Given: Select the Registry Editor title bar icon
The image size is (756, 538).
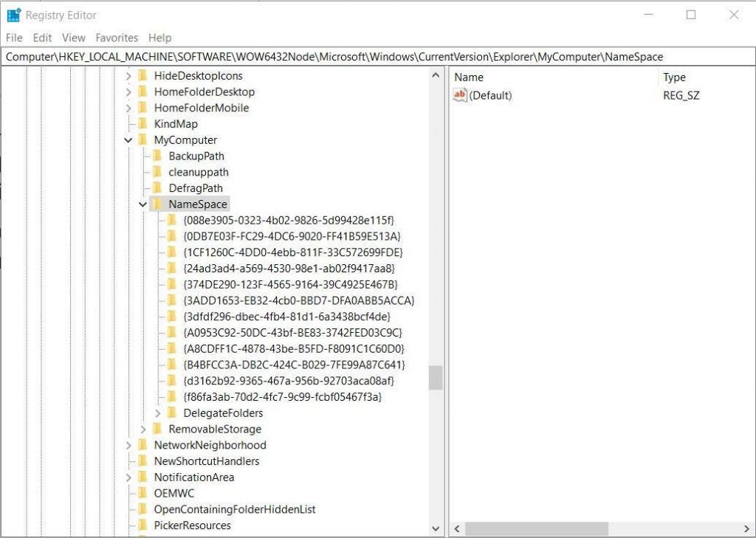Looking at the screenshot, I should [13, 14].
